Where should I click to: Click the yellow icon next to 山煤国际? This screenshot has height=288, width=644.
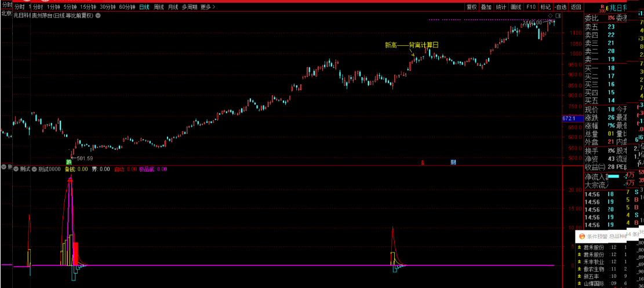click(x=579, y=283)
